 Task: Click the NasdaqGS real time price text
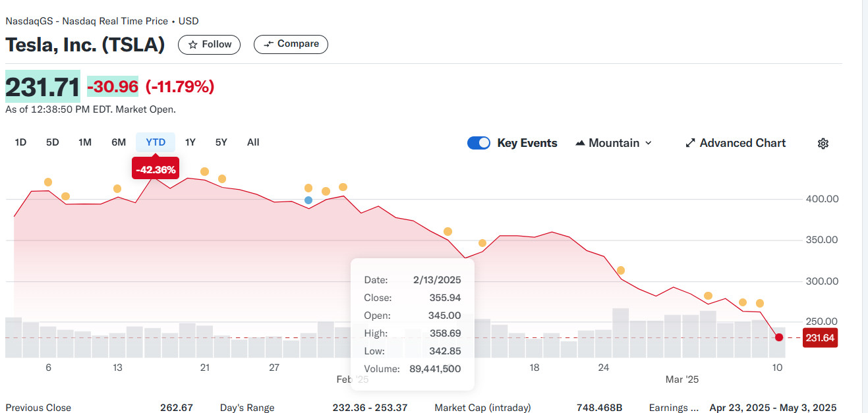tap(102, 21)
